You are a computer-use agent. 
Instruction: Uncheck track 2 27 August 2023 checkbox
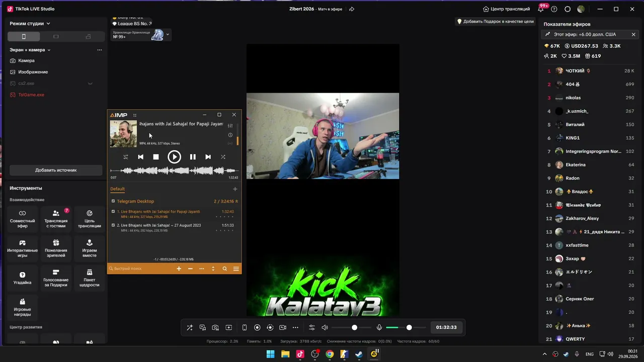pyautogui.click(x=113, y=225)
